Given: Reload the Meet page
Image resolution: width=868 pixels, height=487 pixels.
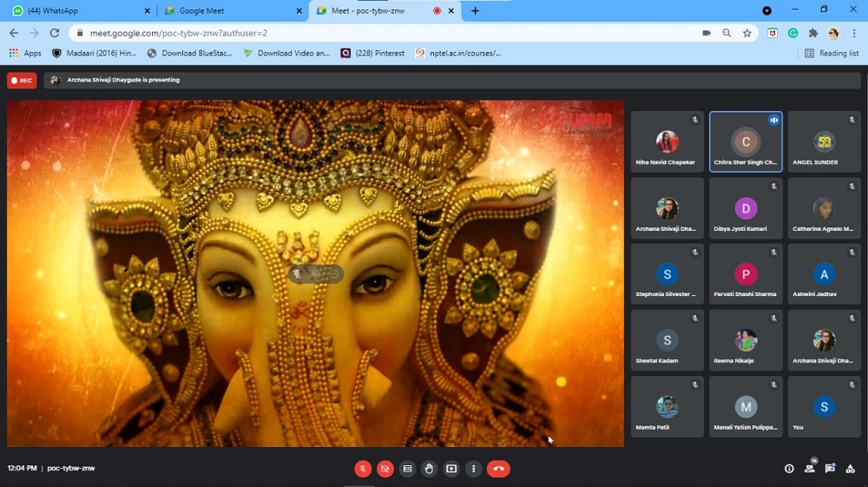Looking at the screenshot, I should coord(54,33).
